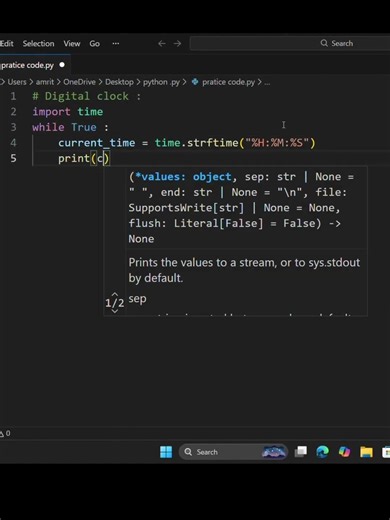This screenshot has height=520, width=390.
Task: Select Desktop in breadcrumb path
Action: 119,82
